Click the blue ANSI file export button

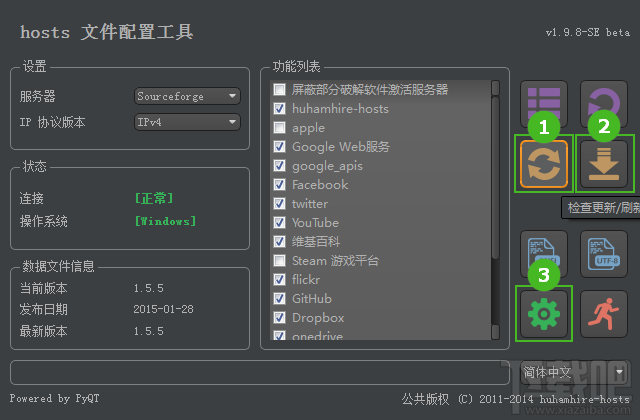click(x=544, y=254)
